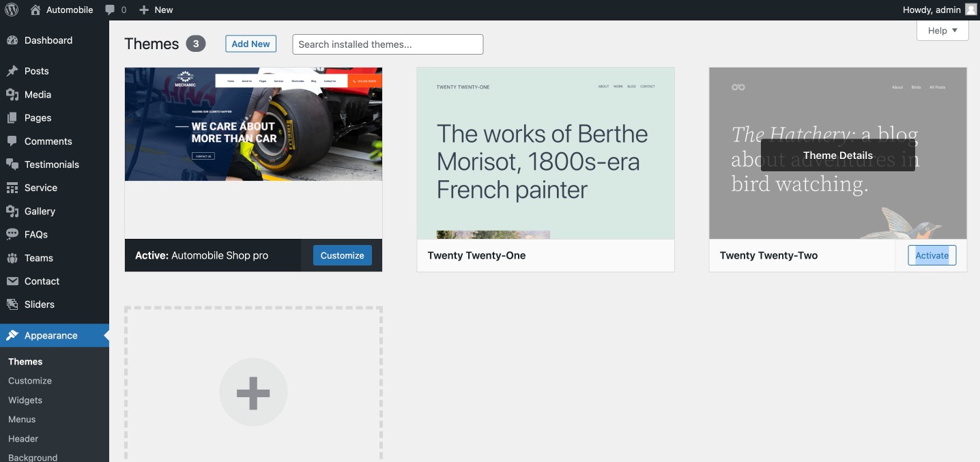Click the Appearance paintbrush icon

[12, 335]
